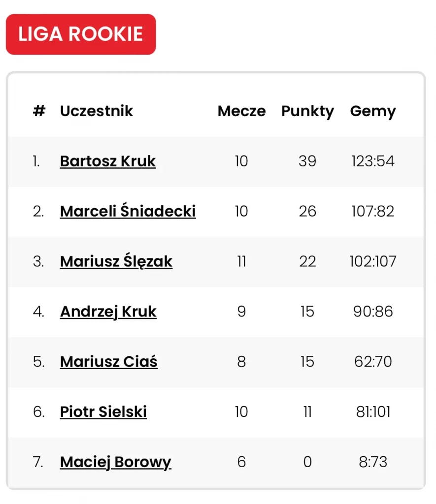This screenshot has height=504, width=436.
Task: Open Bartosz Kruk's player profile link
Action: tap(108, 161)
